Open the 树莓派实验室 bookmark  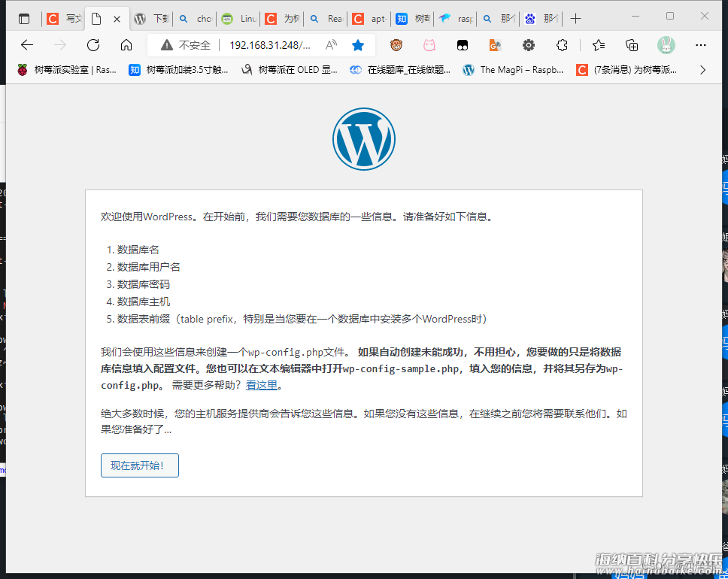[x=66, y=70]
